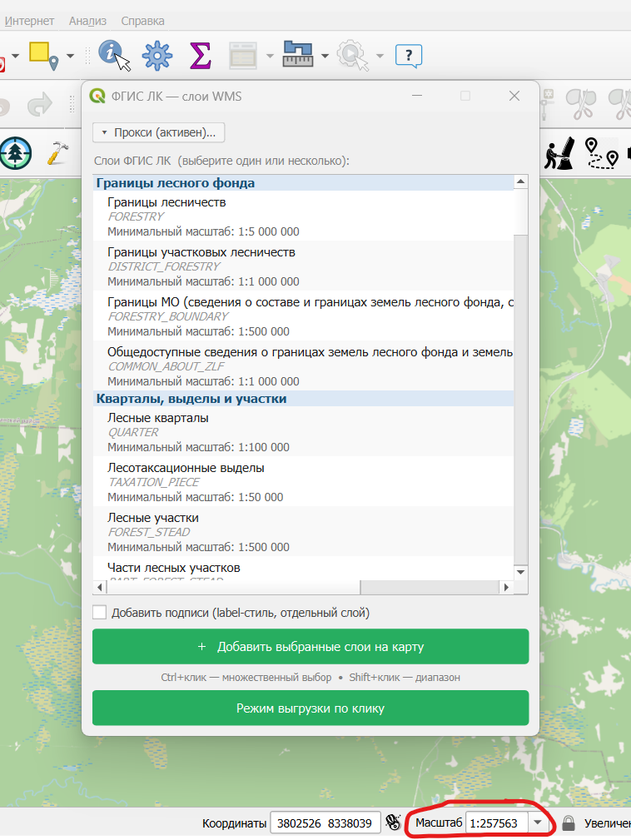Expand the Прокси (активен) dropdown
The width and height of the screenshot is (631, 840).
[x=158, y=132]
